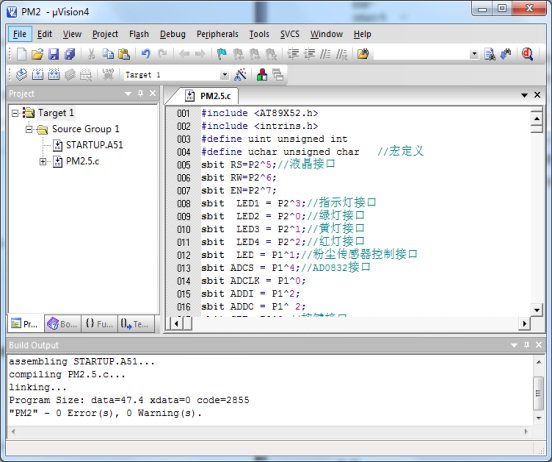
Task: Open the Target 1 selector dropdown
Action: click(x=224, y=75)
